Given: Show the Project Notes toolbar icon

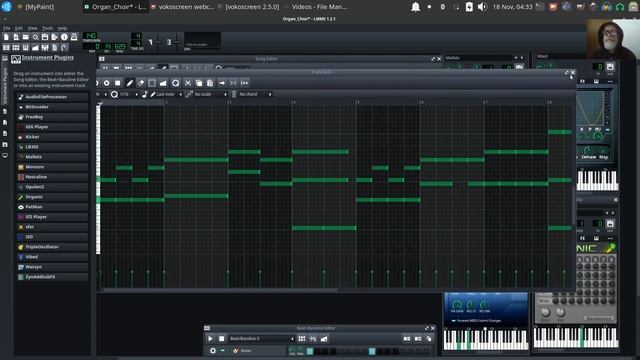Looking at the screenshot, I should pos(55,47).
